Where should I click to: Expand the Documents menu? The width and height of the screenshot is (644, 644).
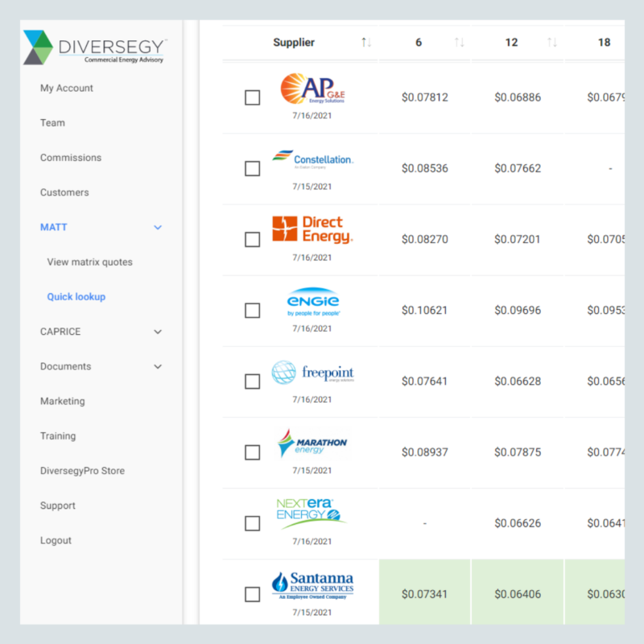(x=158, y=366)
